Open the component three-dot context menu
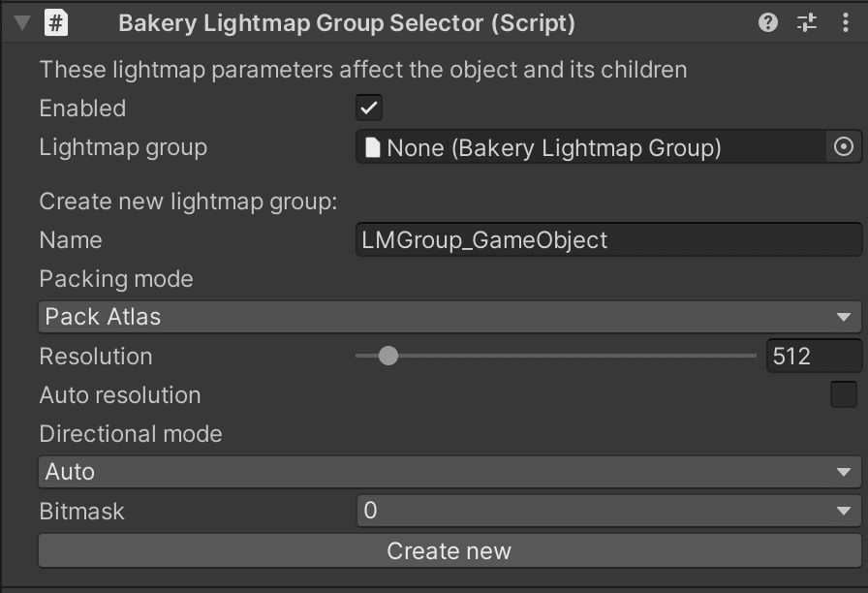 tap(846, 21)
